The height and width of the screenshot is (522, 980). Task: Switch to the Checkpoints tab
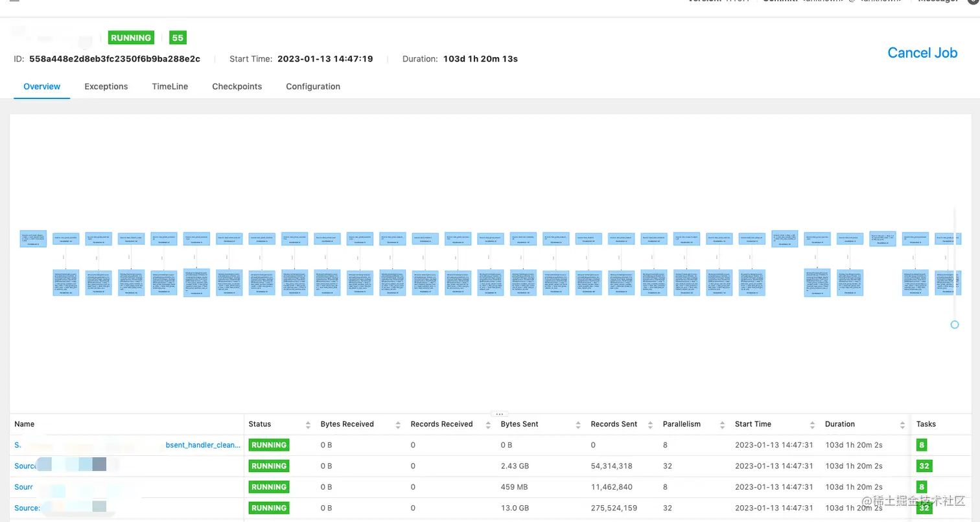tap(237, 86)
